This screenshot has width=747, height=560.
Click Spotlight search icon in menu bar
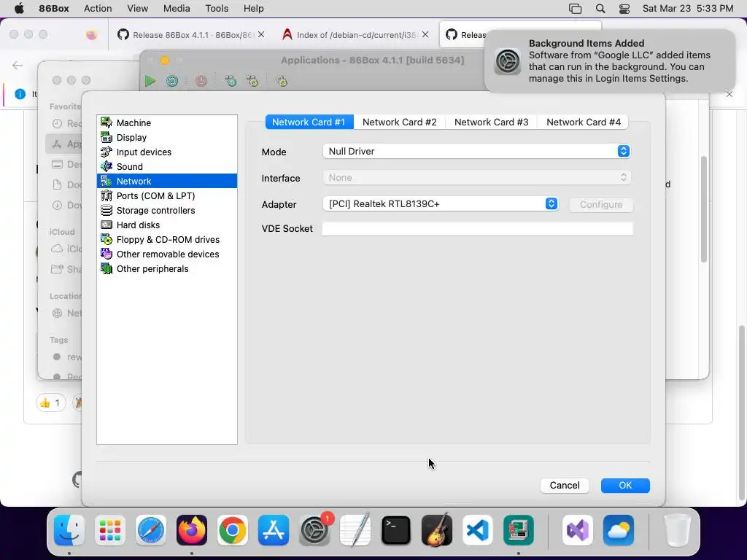click(600, 9)
